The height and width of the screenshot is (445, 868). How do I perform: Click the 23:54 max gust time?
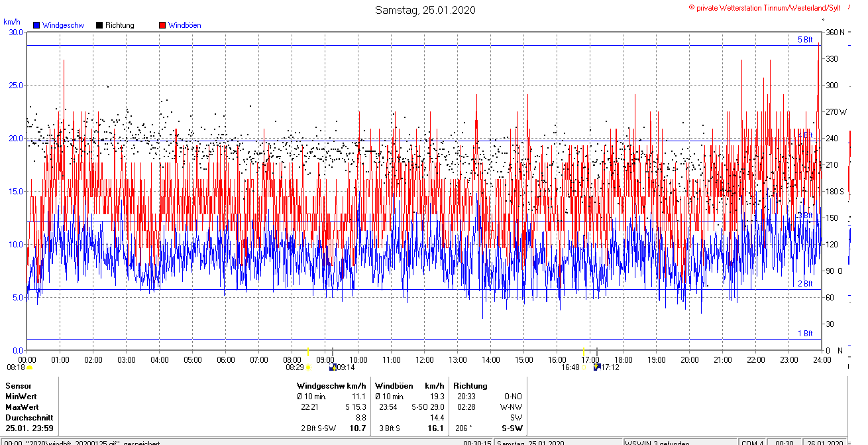388,407
